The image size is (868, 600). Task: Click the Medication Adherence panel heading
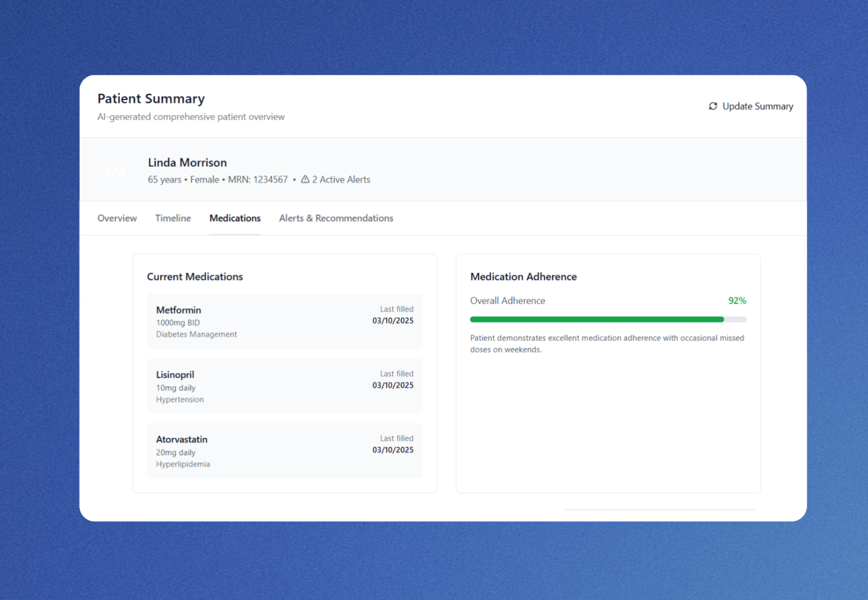[523, 277]
